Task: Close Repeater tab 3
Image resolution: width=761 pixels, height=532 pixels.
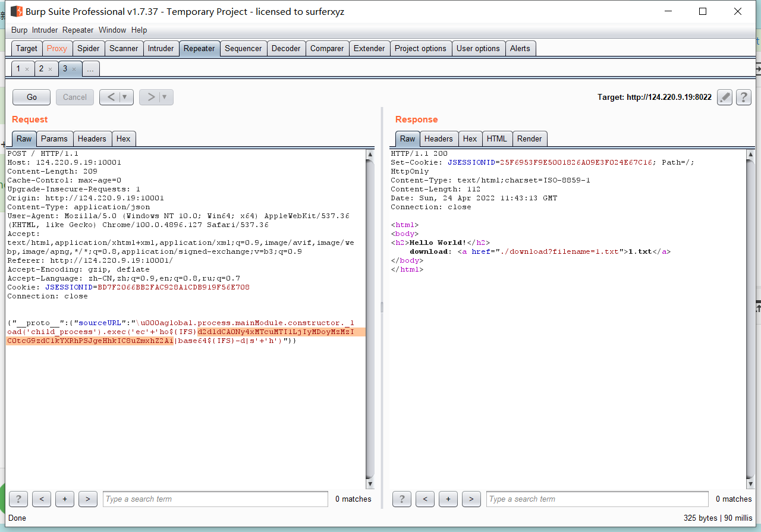Action: (x=74, y=69)
